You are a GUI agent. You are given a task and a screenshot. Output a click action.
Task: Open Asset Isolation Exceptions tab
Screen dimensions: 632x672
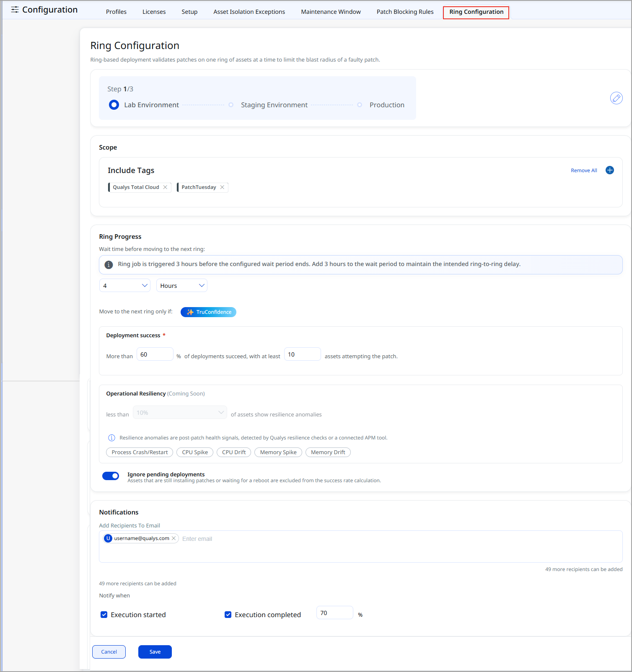pyautogui.click(x=249, y=12)
